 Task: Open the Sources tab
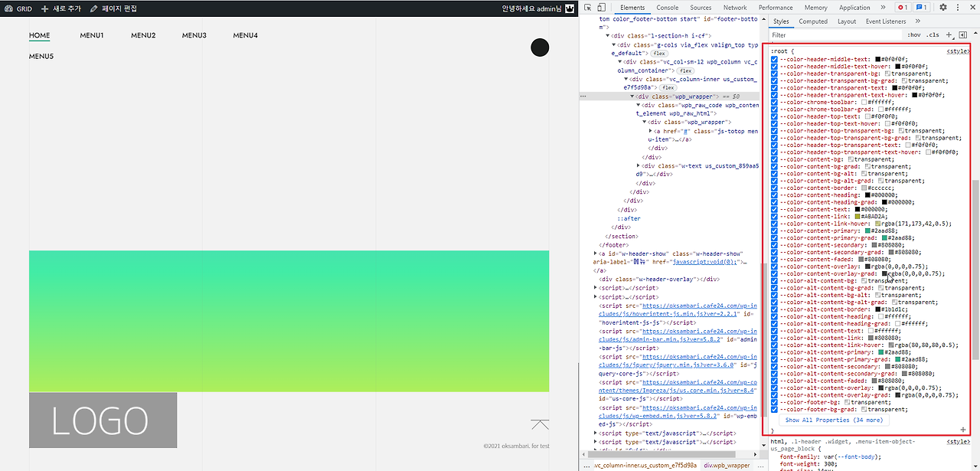tap(701, 8)
